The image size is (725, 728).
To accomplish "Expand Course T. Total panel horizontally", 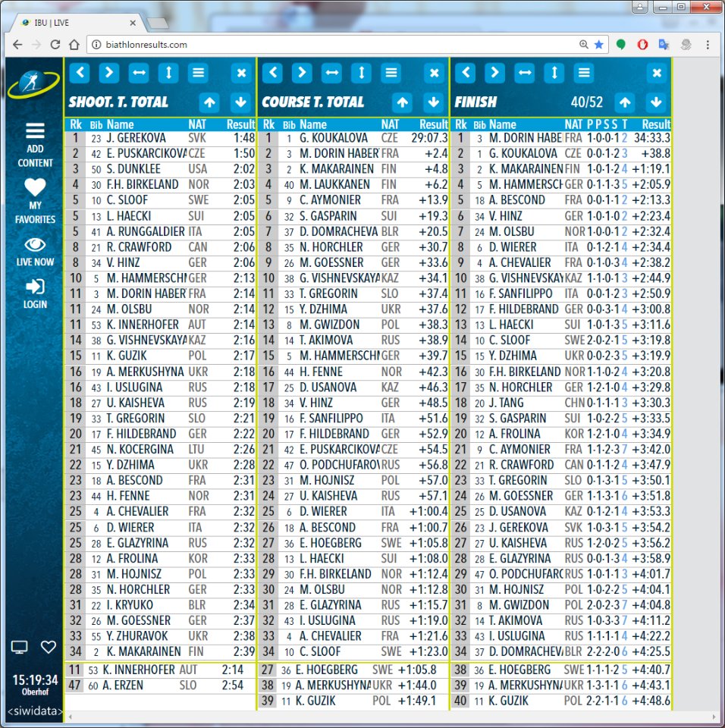I will point(331,73).
